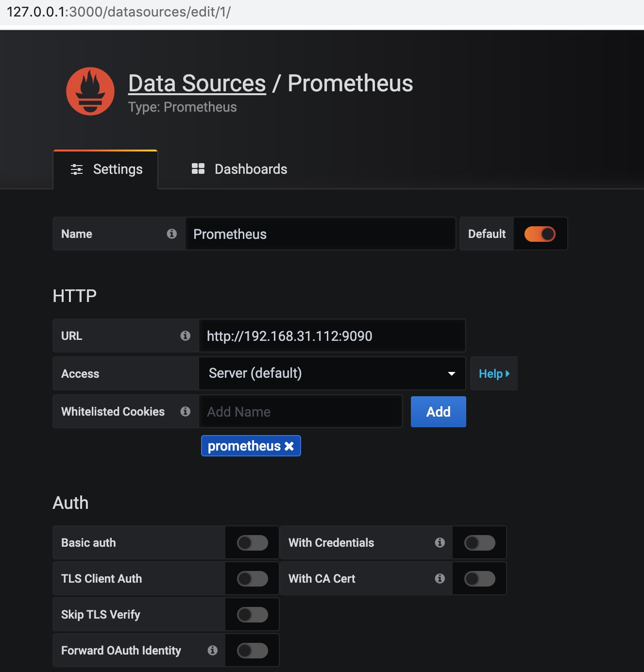Click the TLS Client Auth label
This screenshot has height=672, width=644.
(102, 579)
